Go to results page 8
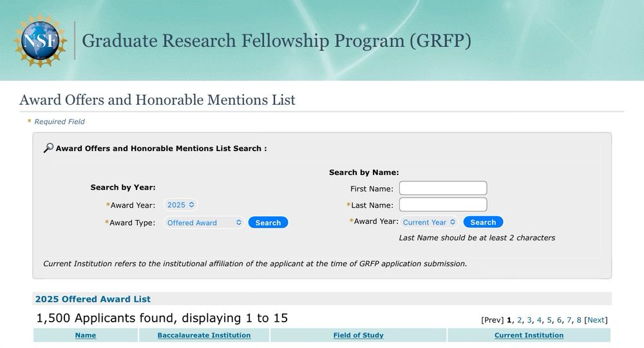The image size is (644, 348). pyautogui.click(x=579, y=320)
